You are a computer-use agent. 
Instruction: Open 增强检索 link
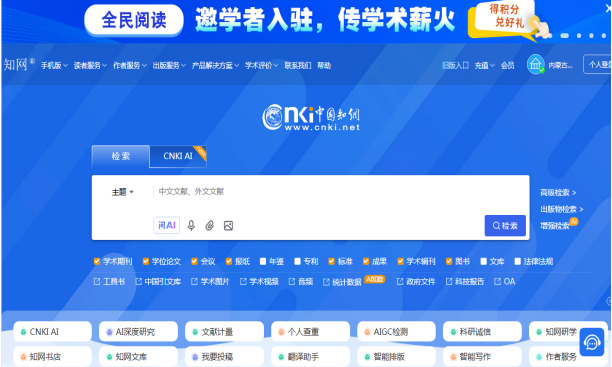(555, 226)
